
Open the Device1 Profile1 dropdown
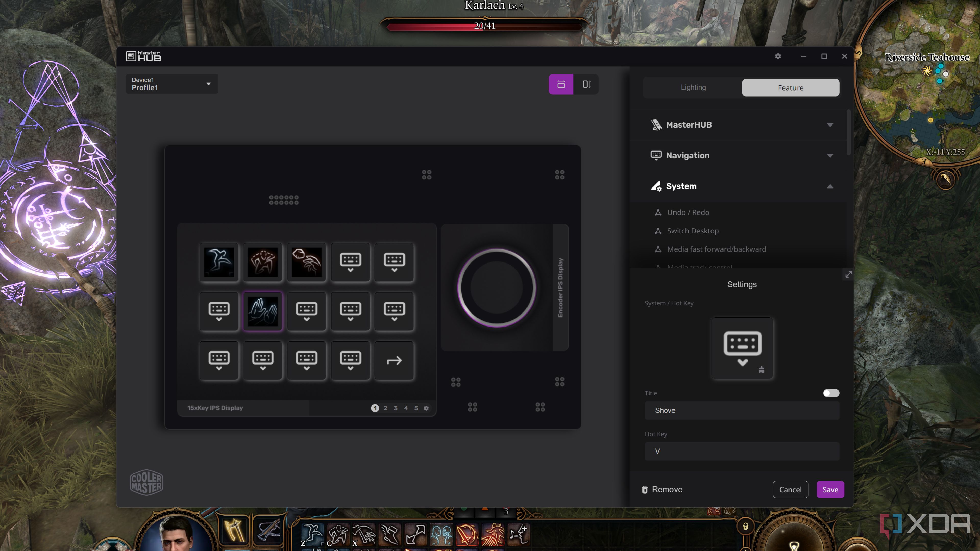tap(172, 84)
